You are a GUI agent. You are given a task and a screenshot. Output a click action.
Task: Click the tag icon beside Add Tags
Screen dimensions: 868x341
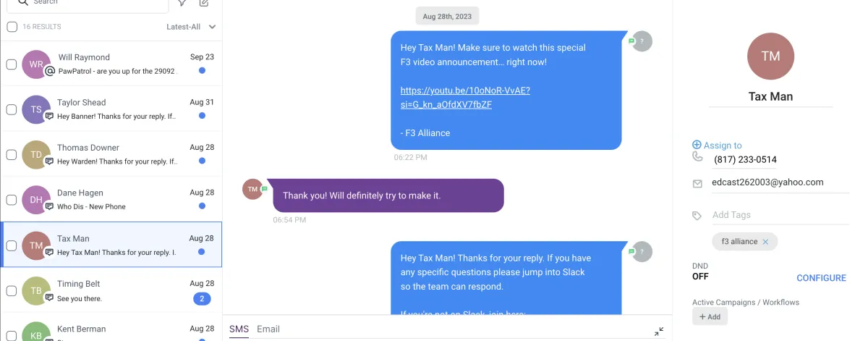coord(697,216)
